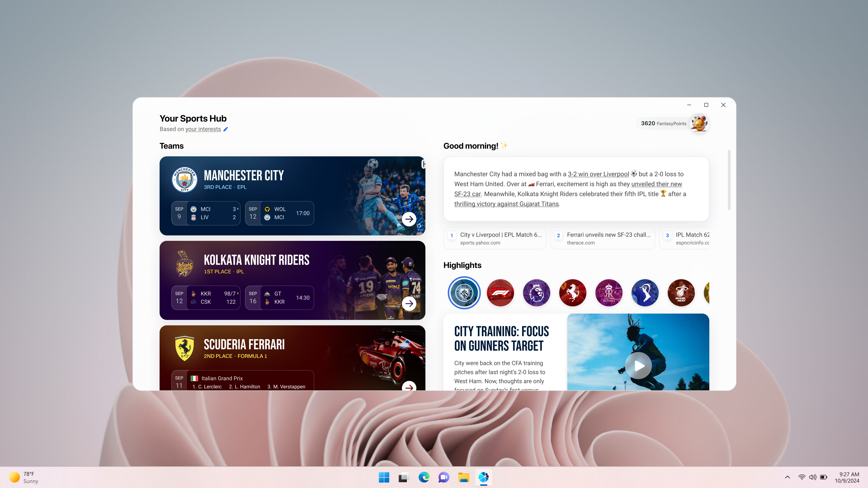
Task: Maximize the Sports Hub window
Action: tap(706, 105)
